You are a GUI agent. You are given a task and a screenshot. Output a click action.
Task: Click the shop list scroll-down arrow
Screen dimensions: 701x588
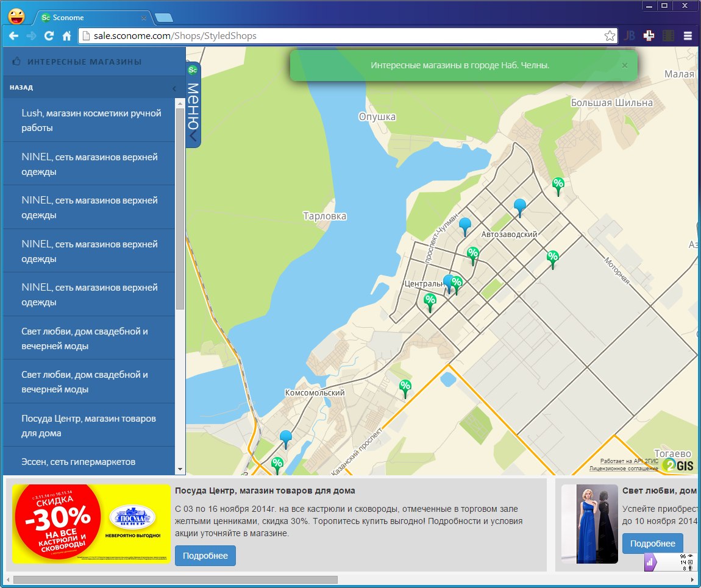tap(180, 469)
